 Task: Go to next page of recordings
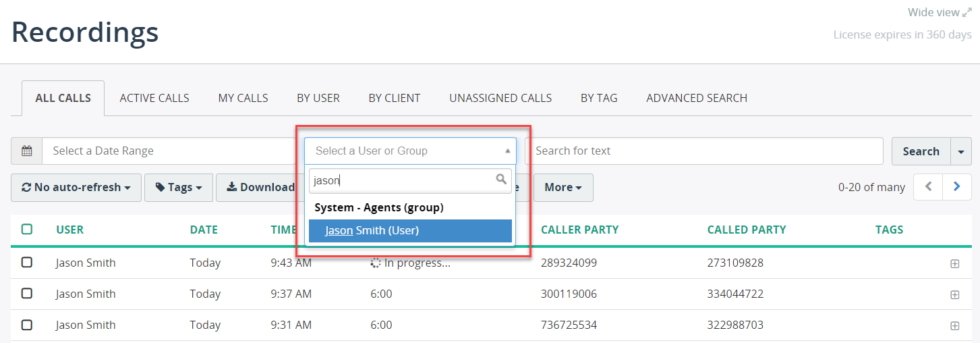pos(957,187)
